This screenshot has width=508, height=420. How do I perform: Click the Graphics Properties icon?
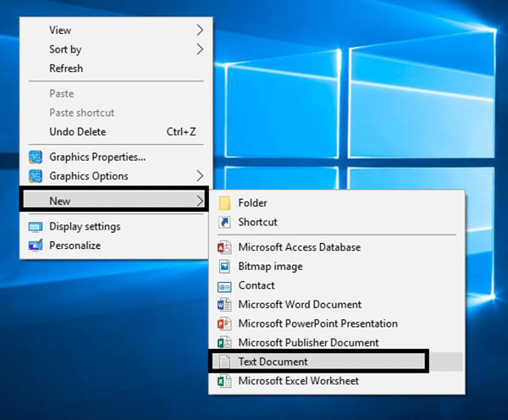pyautogui.click(x=36, y=157)
